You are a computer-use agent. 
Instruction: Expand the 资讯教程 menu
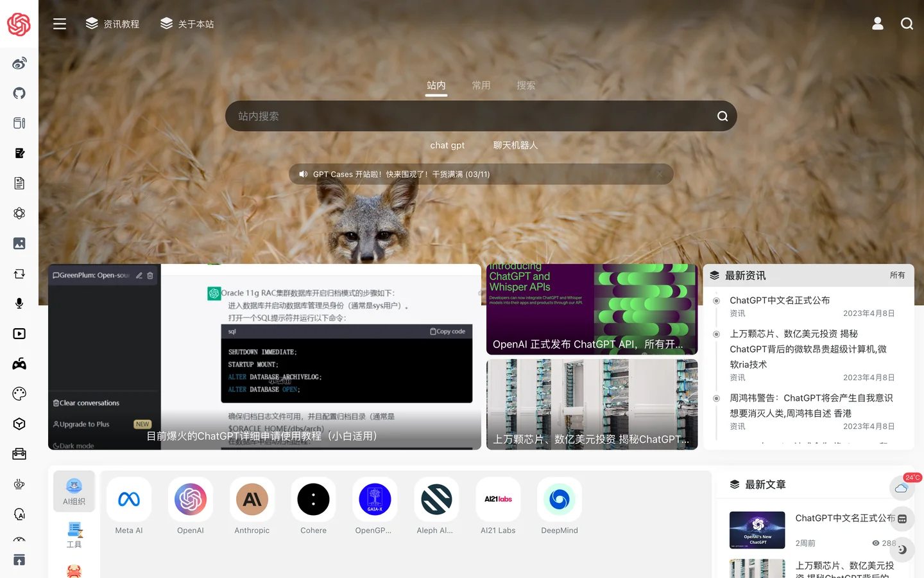(x=112, y=24)
